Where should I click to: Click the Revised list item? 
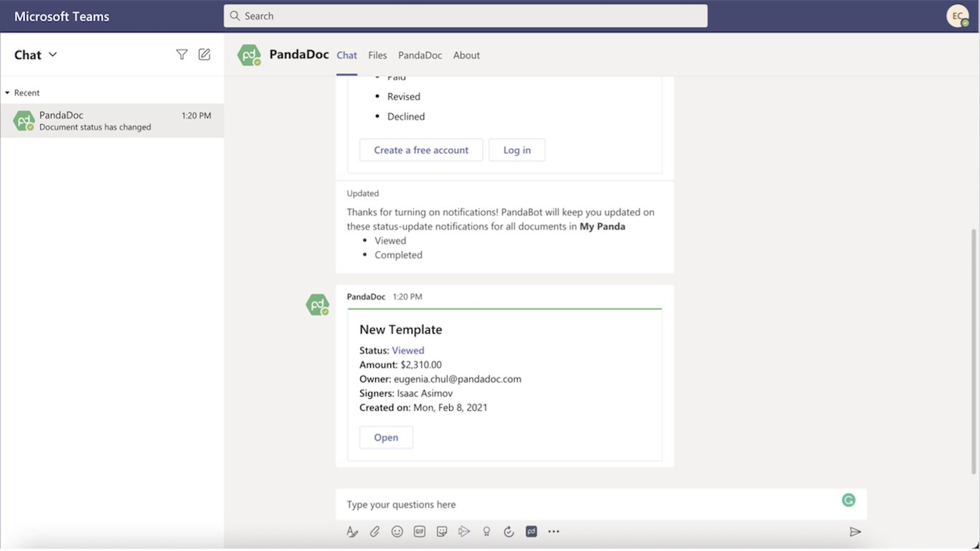404,96
